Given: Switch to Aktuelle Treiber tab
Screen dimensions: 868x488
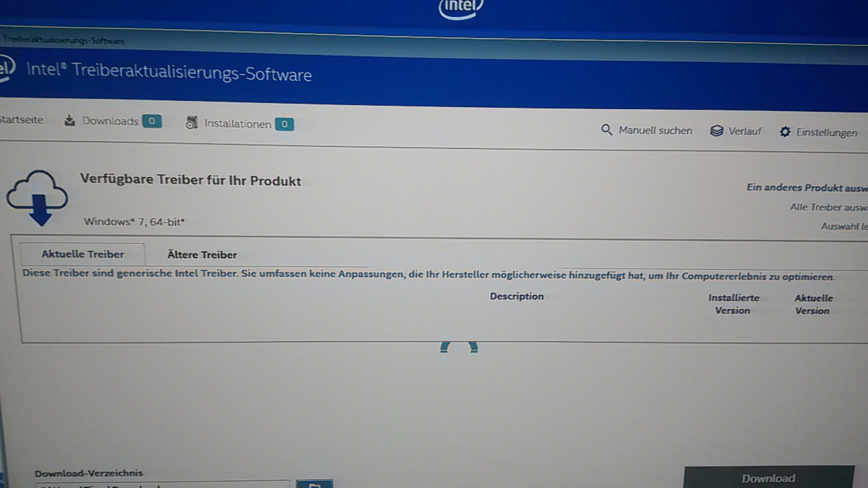Looking at the screenshot, I should click(x=83, y=254).
